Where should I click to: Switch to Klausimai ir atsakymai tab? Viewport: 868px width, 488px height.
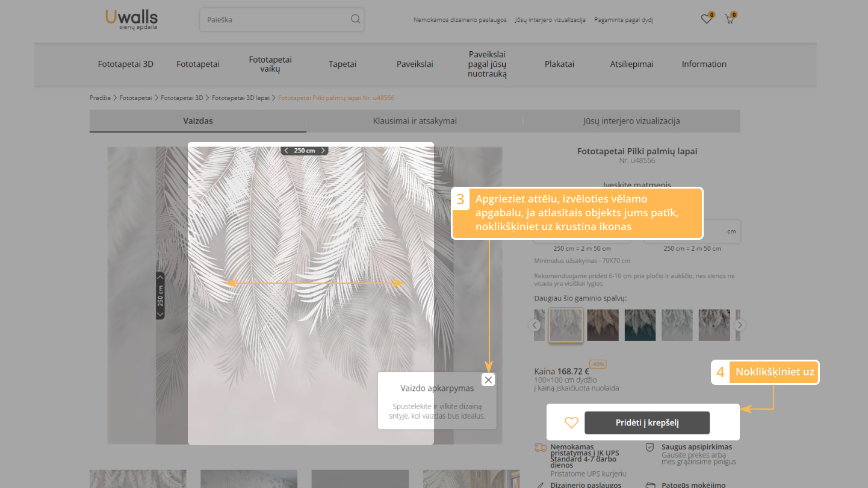415,120
